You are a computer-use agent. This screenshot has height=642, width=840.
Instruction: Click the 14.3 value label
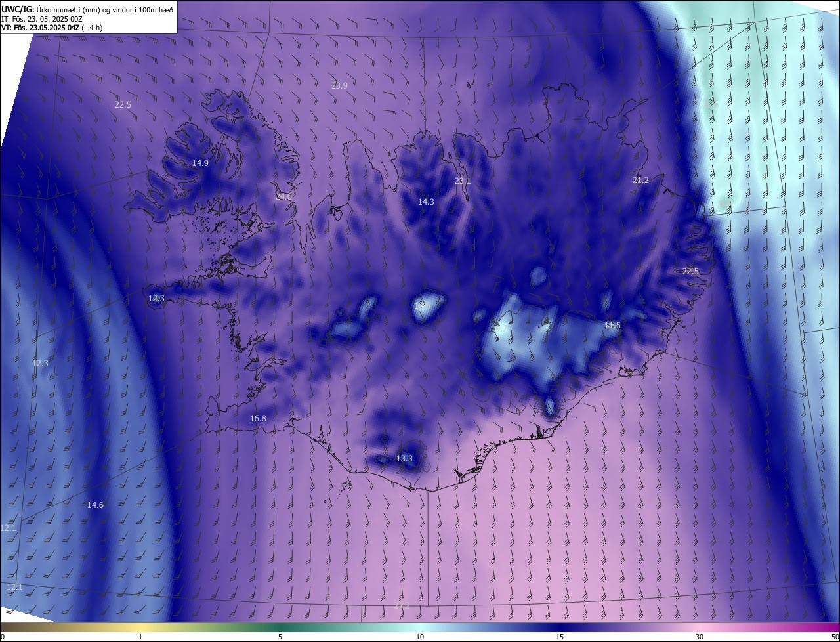coord(426,202)
